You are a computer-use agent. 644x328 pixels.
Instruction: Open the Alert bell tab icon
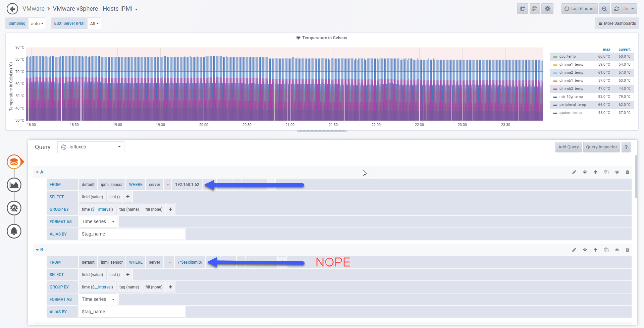14,231
